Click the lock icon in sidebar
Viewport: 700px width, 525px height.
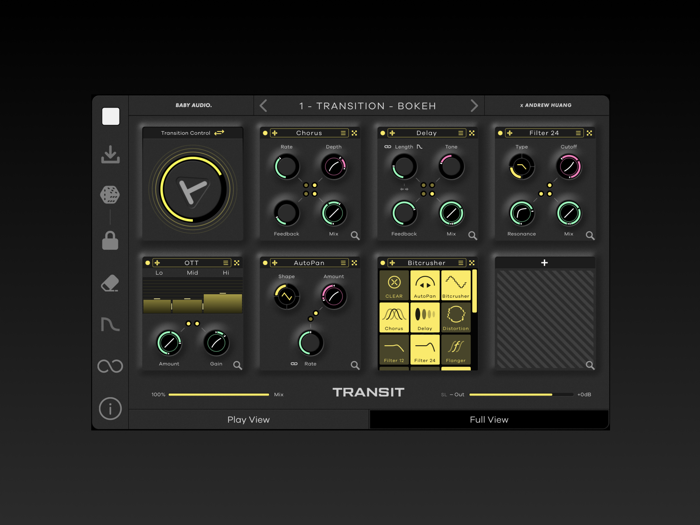coord(110,241)
